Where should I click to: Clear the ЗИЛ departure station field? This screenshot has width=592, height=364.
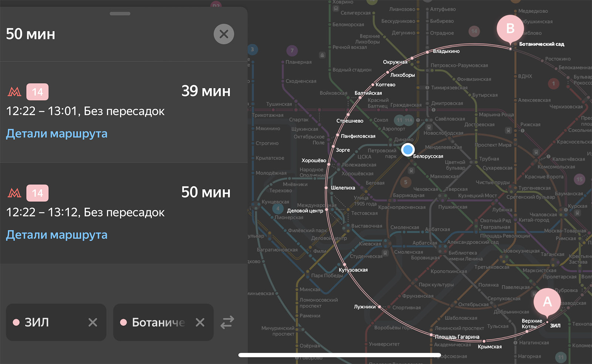coord(93,322)
